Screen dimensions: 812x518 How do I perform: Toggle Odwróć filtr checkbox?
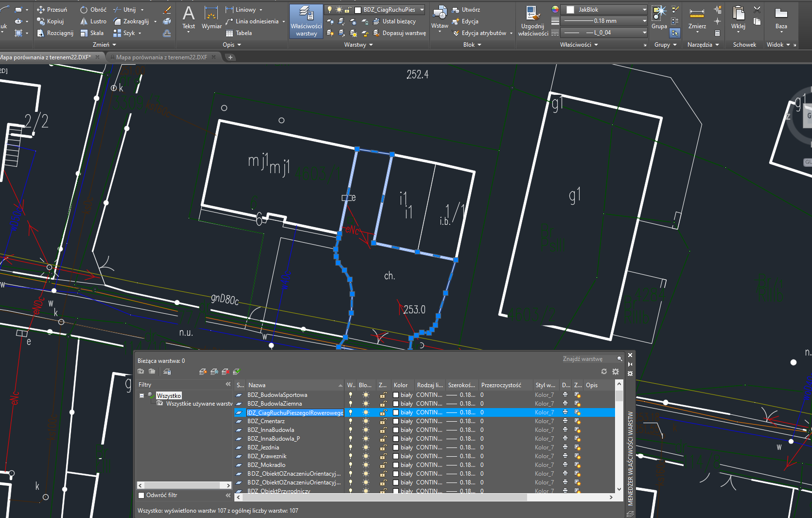(141, 495)
